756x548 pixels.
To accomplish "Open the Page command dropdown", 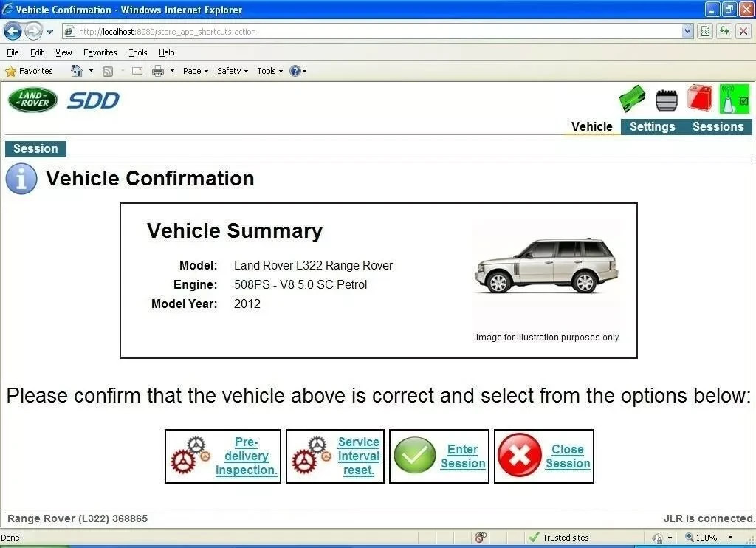I will coord(195,71).
